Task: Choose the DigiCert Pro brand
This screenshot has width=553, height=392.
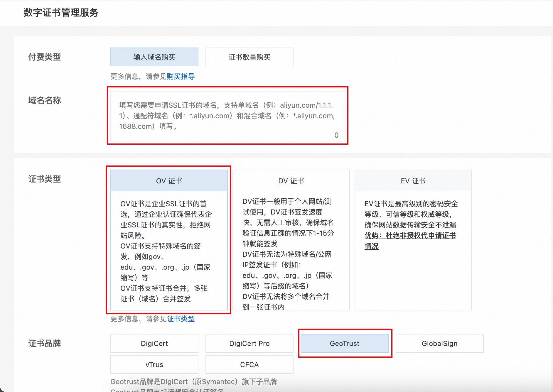Action: [x=249, y=343]
